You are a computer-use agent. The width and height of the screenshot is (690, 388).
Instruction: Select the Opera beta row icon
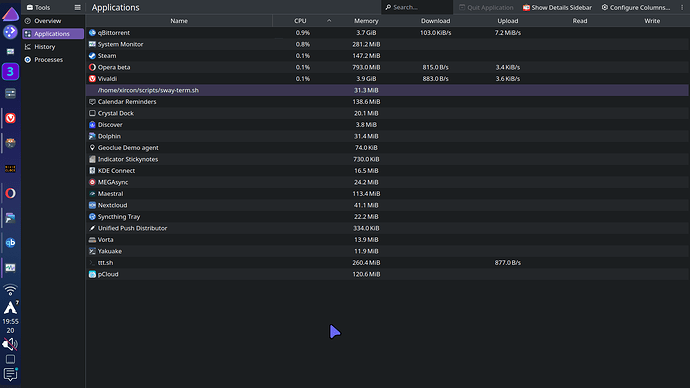click(x=92, y=67)
